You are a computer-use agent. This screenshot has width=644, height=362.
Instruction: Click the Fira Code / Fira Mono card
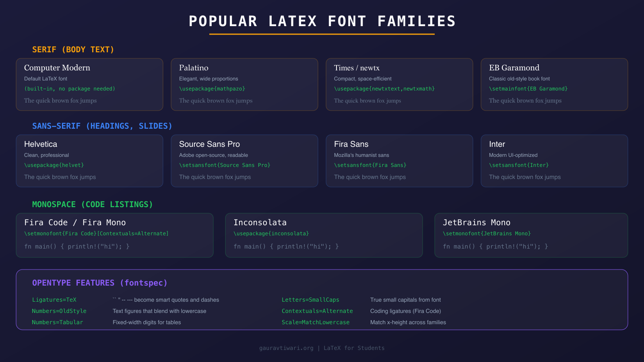pyautogui.click(x=115, y=235)
